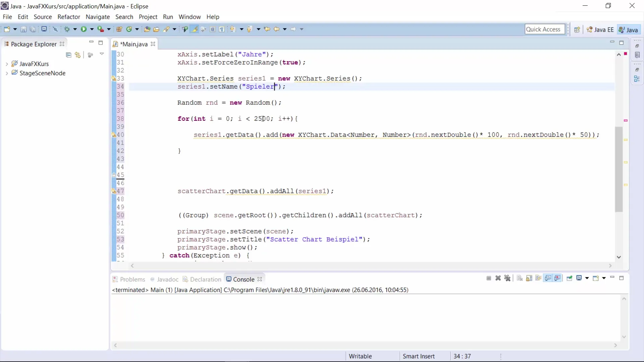
Task: Click the Save All icon
Action: click(33, 29)
